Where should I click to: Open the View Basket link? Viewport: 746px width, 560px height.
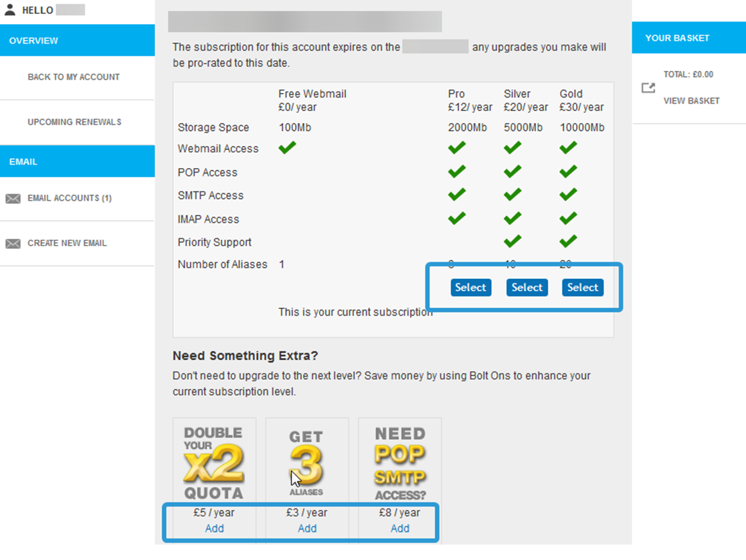691,101
